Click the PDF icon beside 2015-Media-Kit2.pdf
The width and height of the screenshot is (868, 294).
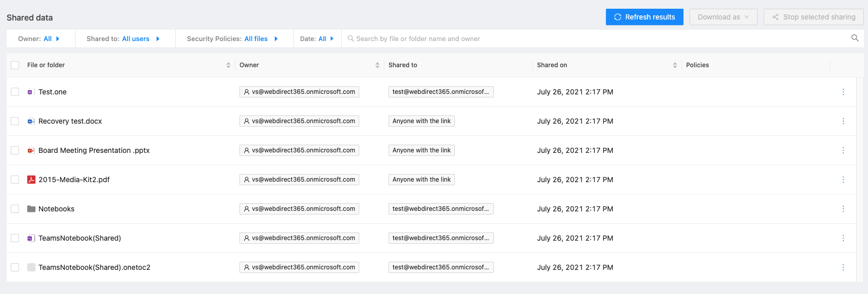pyautogui.click(x=31, y=180)
